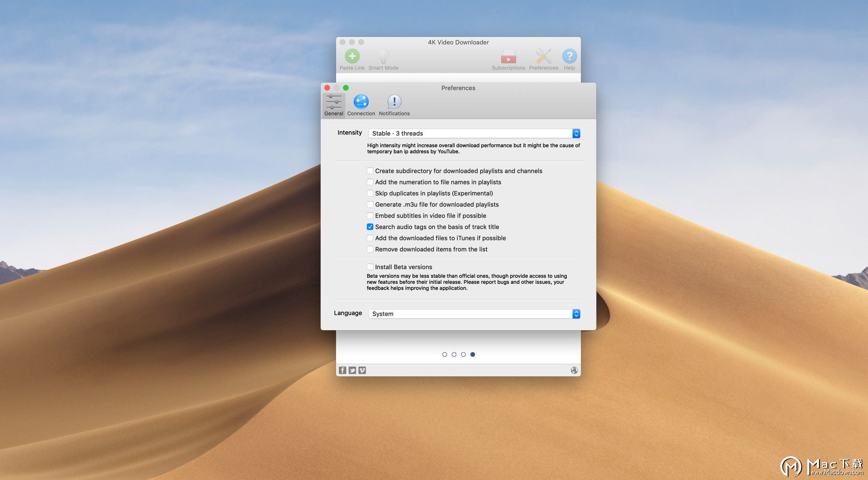Screen dimensions: 868x480
Task: Open the Twitter icon in main window
Action: point(352,370)
